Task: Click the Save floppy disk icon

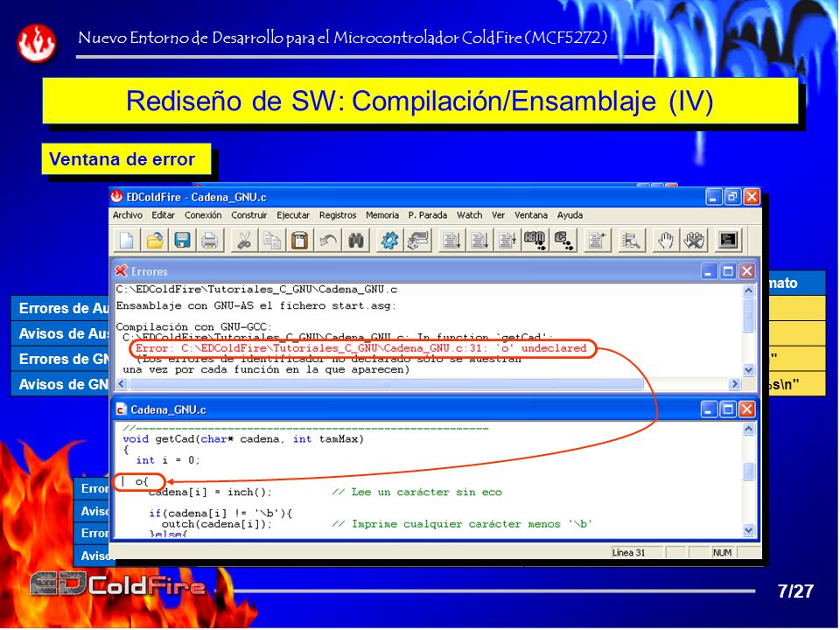Action: (x=182, y=240)
